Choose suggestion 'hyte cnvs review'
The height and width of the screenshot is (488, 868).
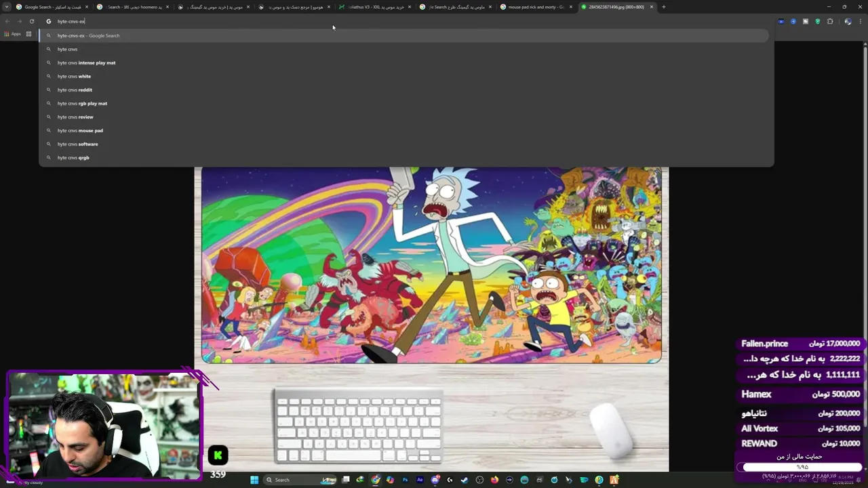[x=405, y=117]
